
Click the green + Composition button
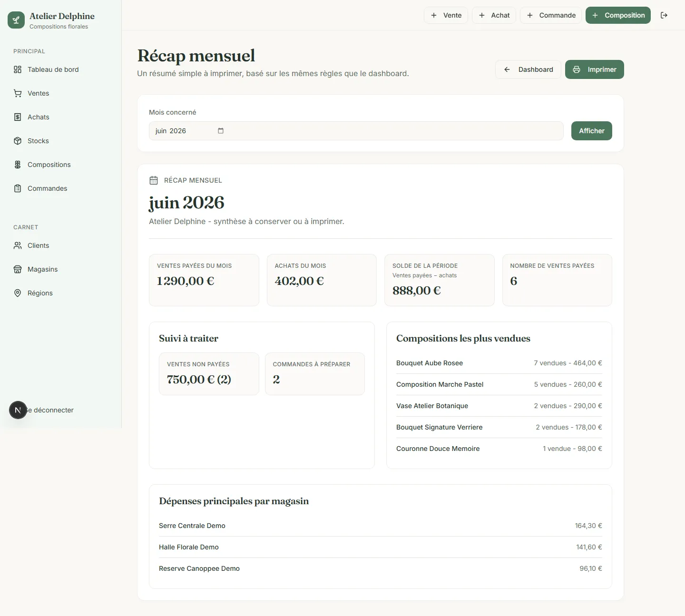click(x=618, y=15)
